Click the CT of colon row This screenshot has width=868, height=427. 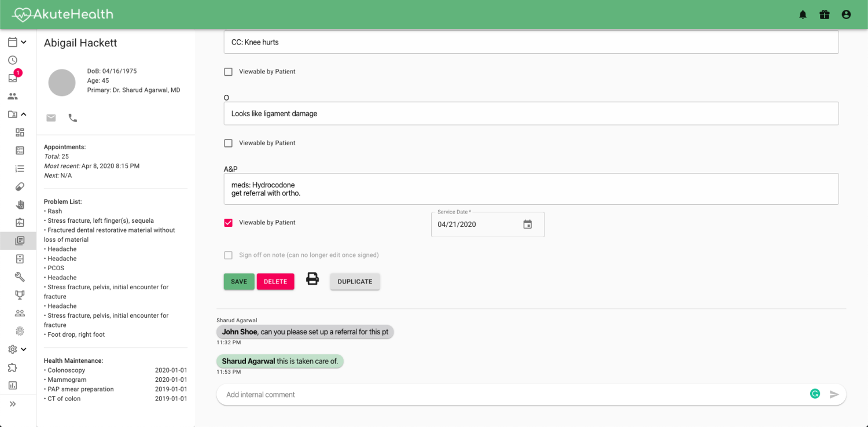tap(116, 399)
